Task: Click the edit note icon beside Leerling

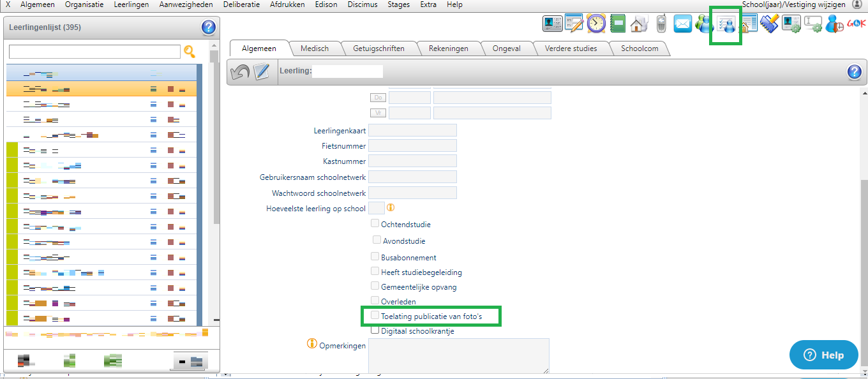Action: [x=262, y=71]
